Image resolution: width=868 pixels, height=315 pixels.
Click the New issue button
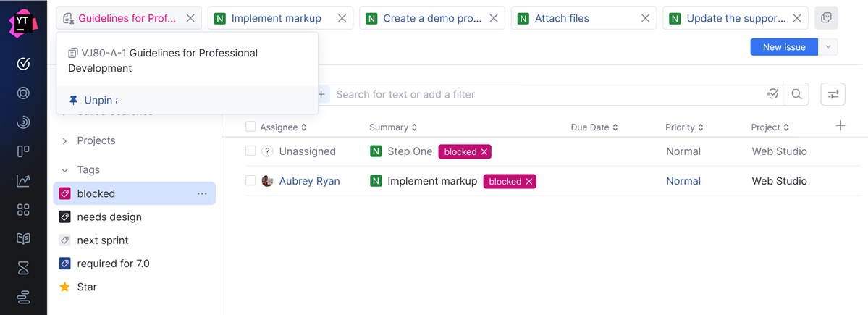pyautogui.click(x=783, y=47)
